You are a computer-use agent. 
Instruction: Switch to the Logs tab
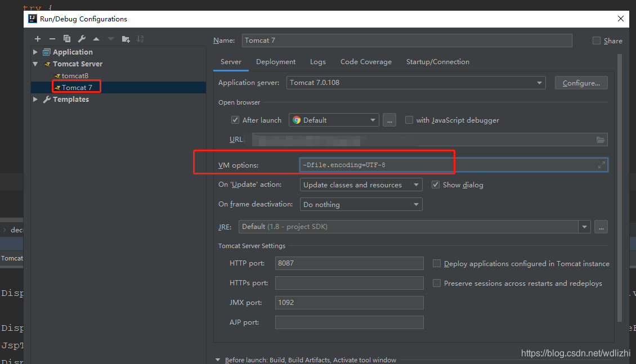tap(318, 62)
